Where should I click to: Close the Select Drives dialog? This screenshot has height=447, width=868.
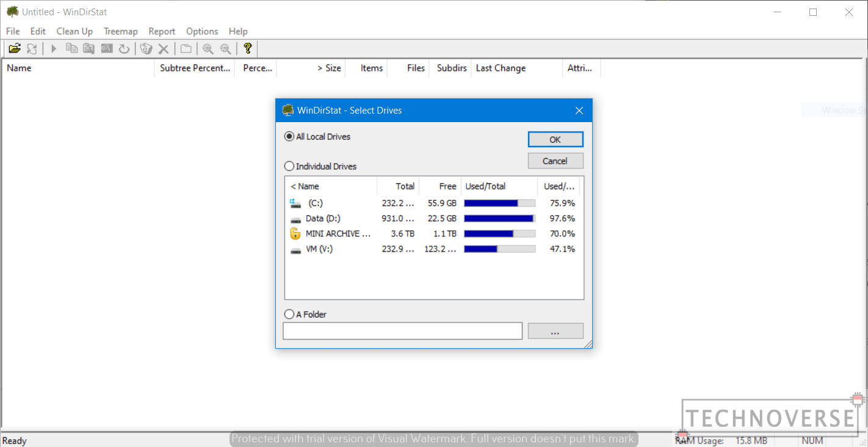click(x=579, y=111)
